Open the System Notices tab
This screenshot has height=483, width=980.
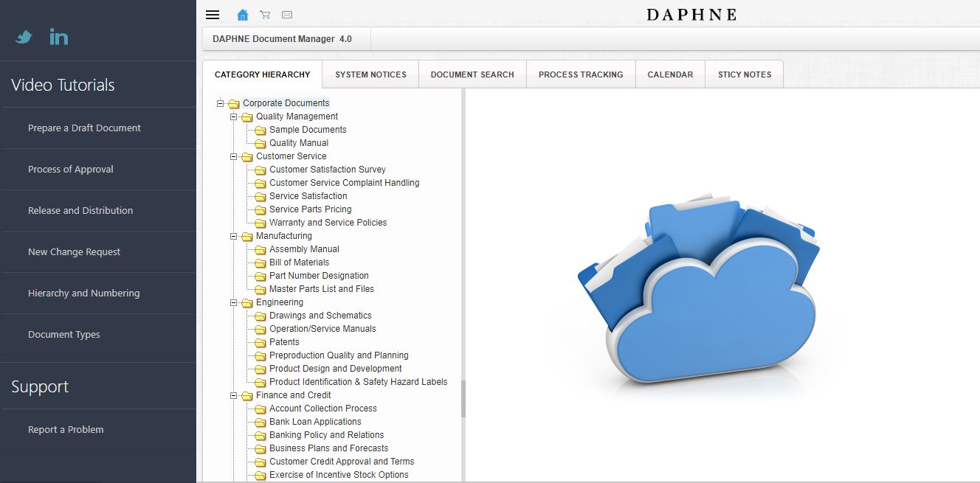click(x=370, y=74)
